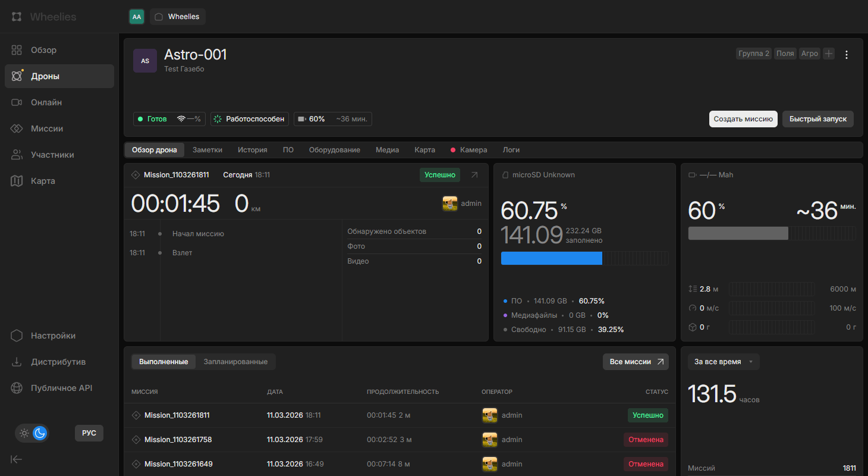The height and width of the screenshot is (476, 868).
Task: Switch to Запланированные missions list
Action: tap(235, 362)
